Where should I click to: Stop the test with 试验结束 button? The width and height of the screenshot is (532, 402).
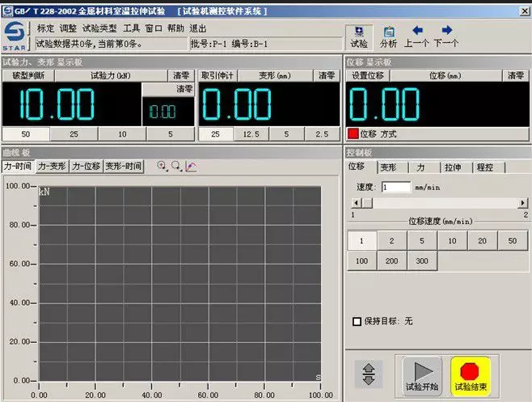pos(470,376)
